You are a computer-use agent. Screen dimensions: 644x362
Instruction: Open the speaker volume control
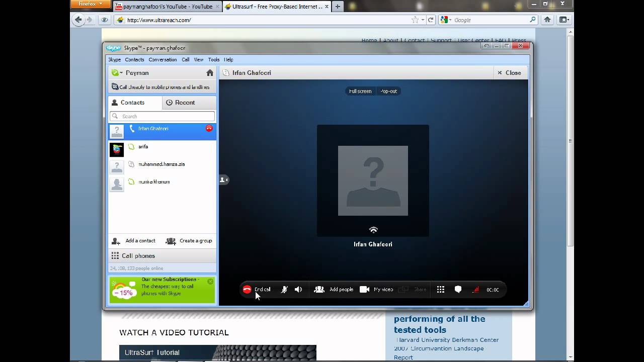click(298, 290)
